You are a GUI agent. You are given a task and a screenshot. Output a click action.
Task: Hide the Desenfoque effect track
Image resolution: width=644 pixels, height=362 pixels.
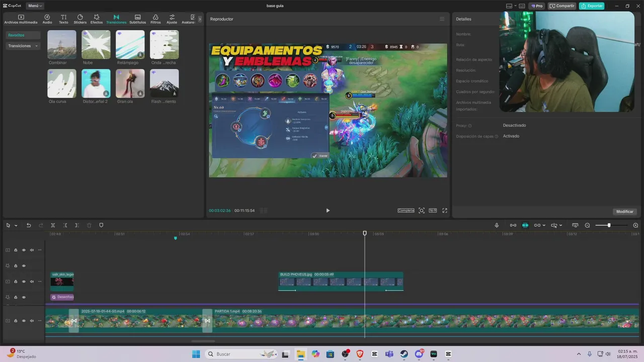[x=24, y=297]
